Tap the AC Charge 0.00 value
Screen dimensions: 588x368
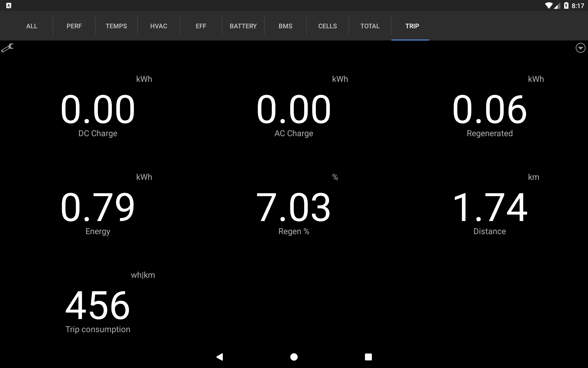pos(294,109)
